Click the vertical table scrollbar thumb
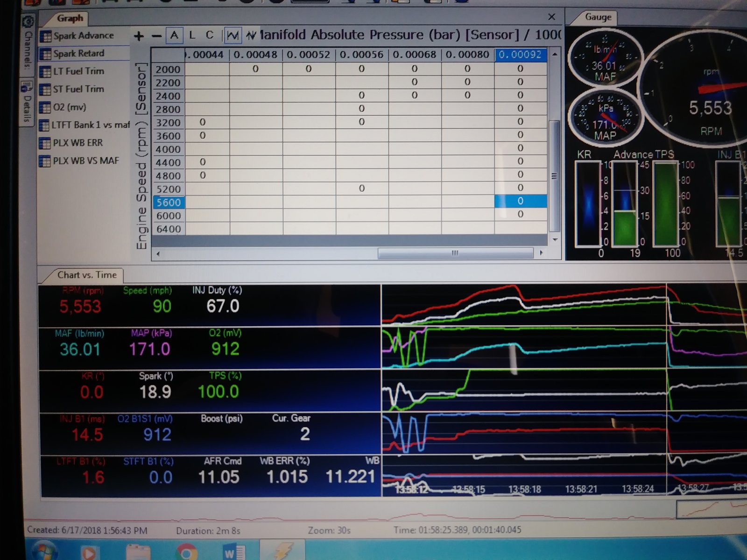The image size is (747, 560). point(555,176)
